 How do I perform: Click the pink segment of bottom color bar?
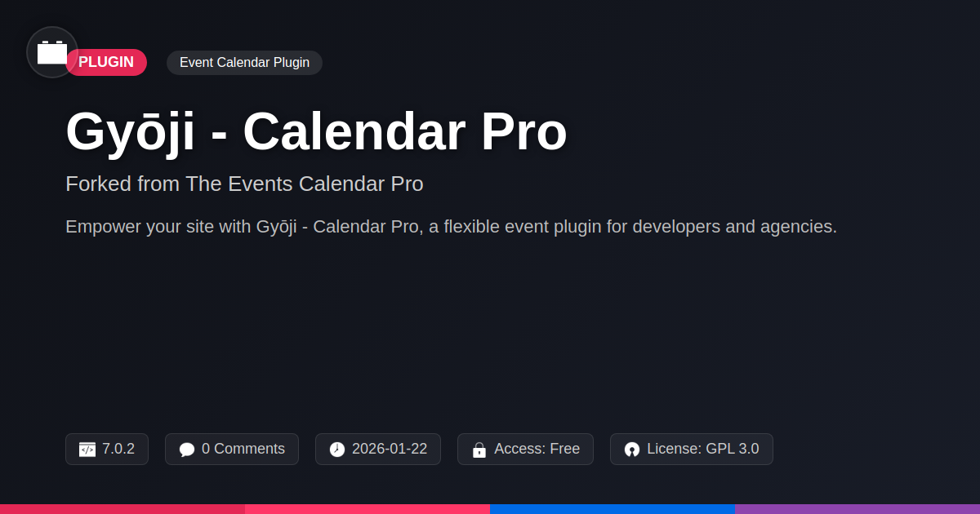click(367, 509)
